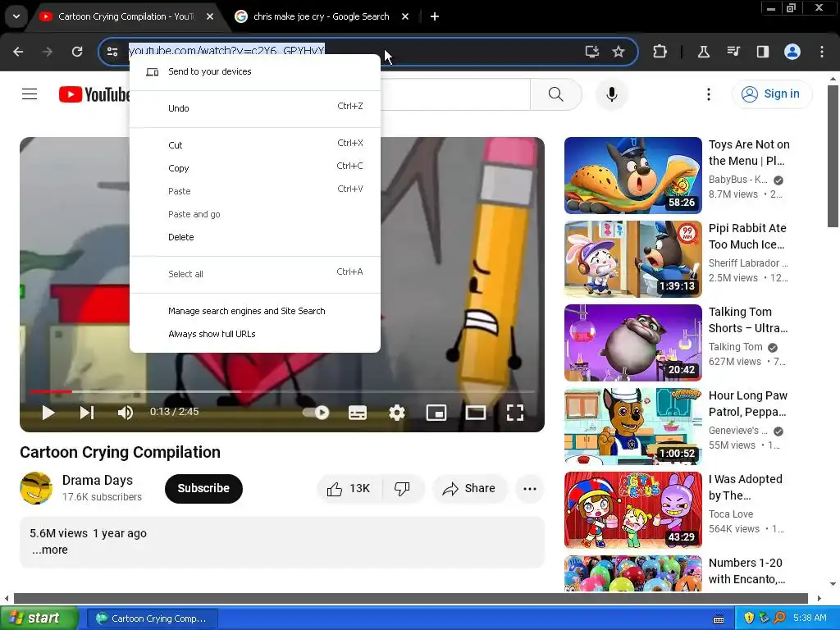Choose Delete in context menu
The width and height of the screenshot is (840, 630).
click(255, 237)
